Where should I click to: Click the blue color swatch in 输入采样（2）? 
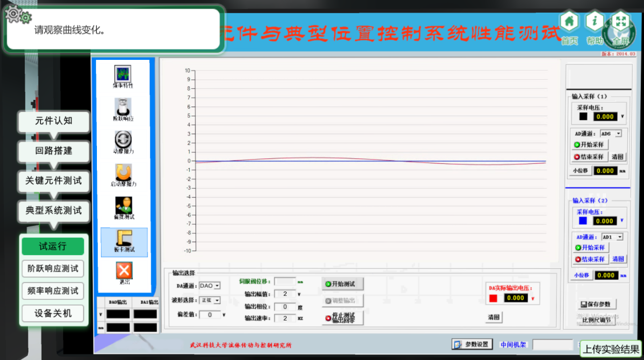point(583,221)
